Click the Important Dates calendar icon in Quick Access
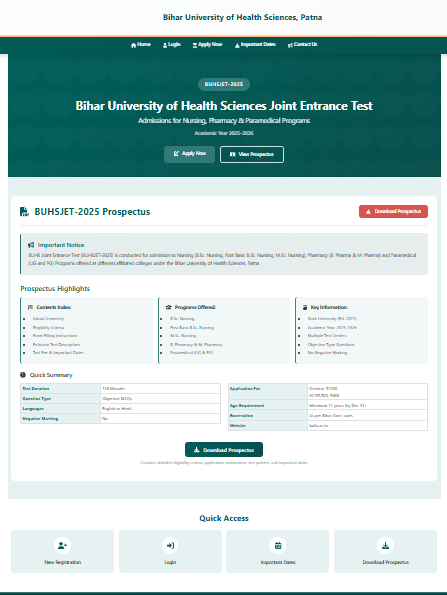This screenshot has height=595, width=447. click(x=278, y=545)
